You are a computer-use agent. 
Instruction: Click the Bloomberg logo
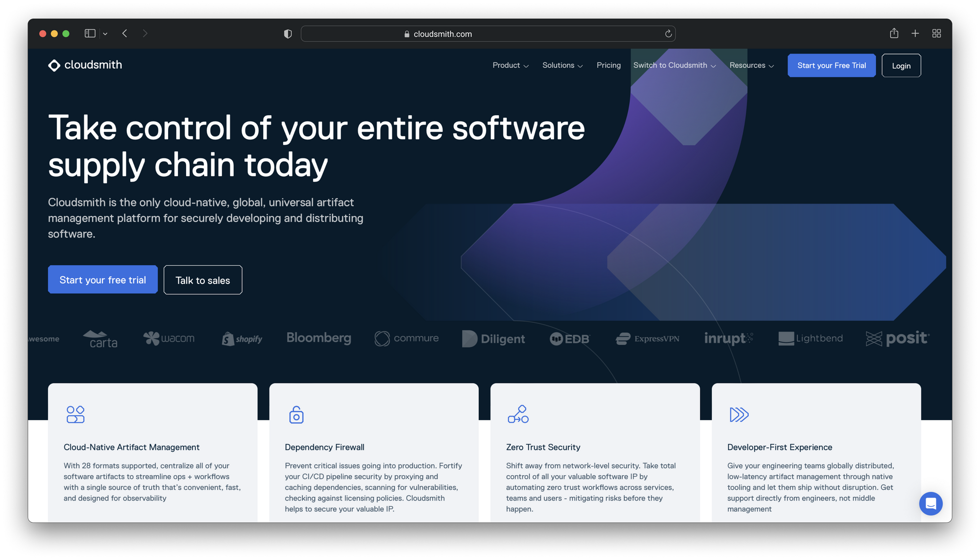[319, 338]
